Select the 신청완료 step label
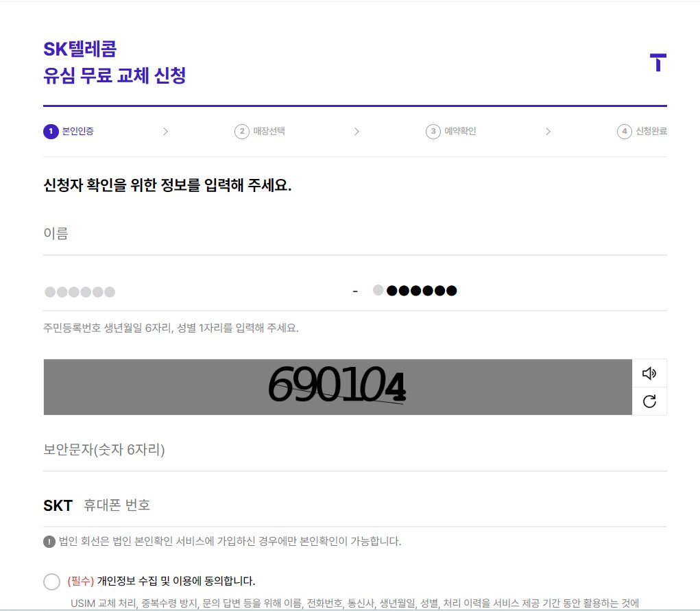 [x=651, y=131]
